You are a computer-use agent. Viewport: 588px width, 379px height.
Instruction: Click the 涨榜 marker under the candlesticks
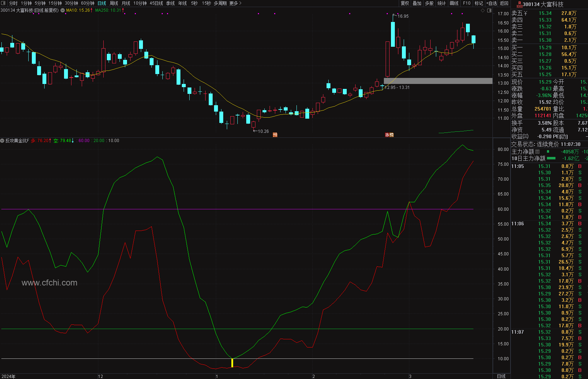click(x=389, y=135)
